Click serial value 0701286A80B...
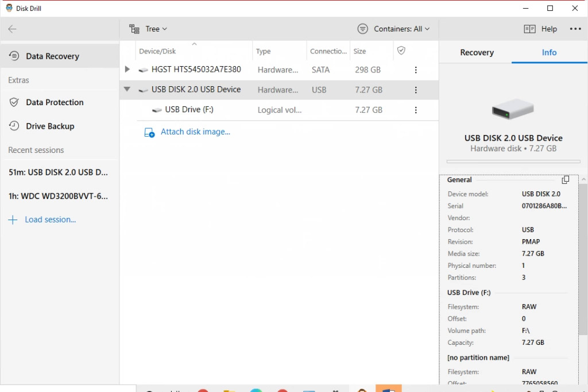This screenshot has width=588, height=392. coord(544,206)
